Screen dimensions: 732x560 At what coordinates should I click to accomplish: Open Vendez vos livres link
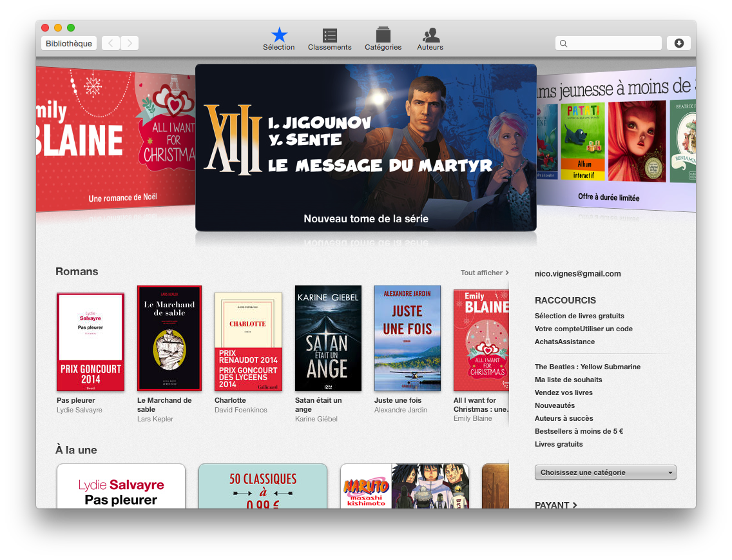[563, 392]
